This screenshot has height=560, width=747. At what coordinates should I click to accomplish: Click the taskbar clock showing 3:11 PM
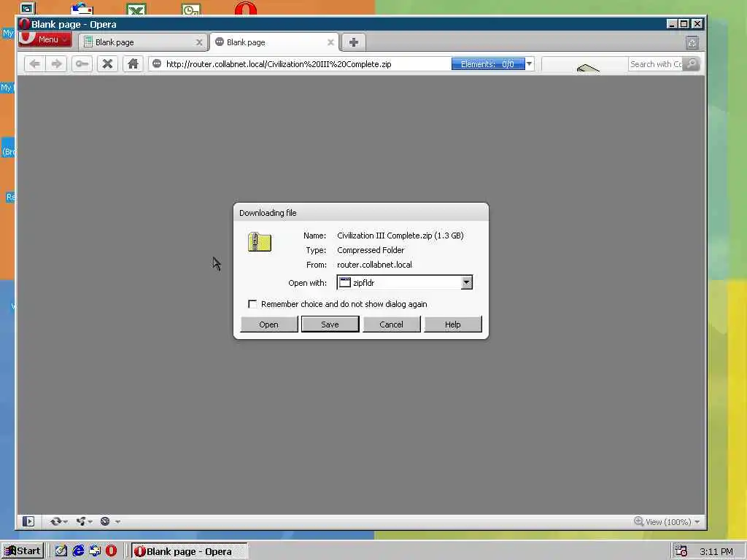coord(716,551)
